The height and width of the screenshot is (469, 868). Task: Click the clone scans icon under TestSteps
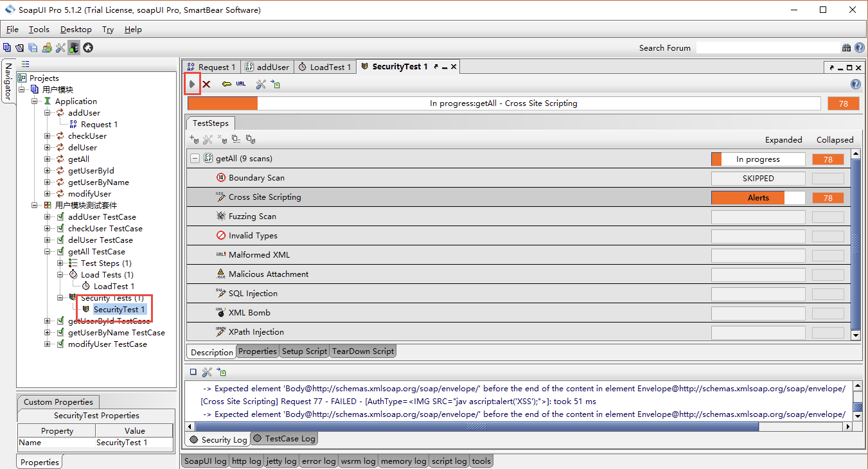251,139
